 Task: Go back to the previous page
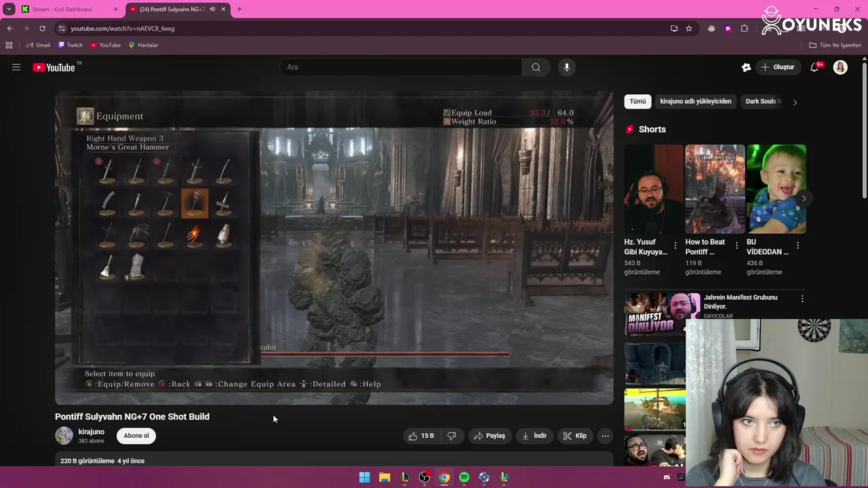(9, 28)
